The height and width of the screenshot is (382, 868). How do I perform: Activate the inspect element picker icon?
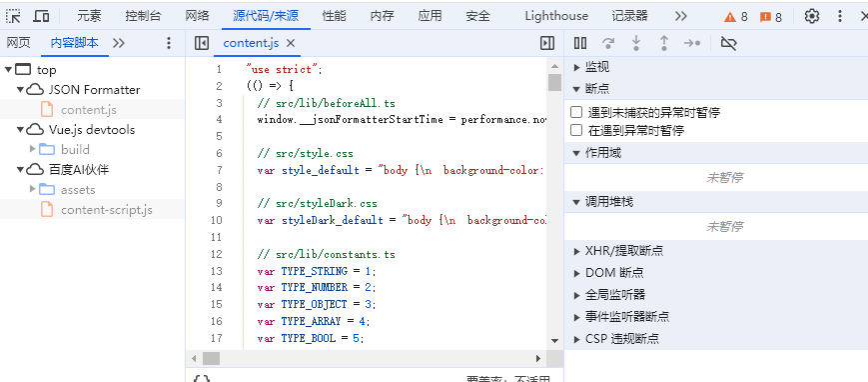click(x=13, y=16)
